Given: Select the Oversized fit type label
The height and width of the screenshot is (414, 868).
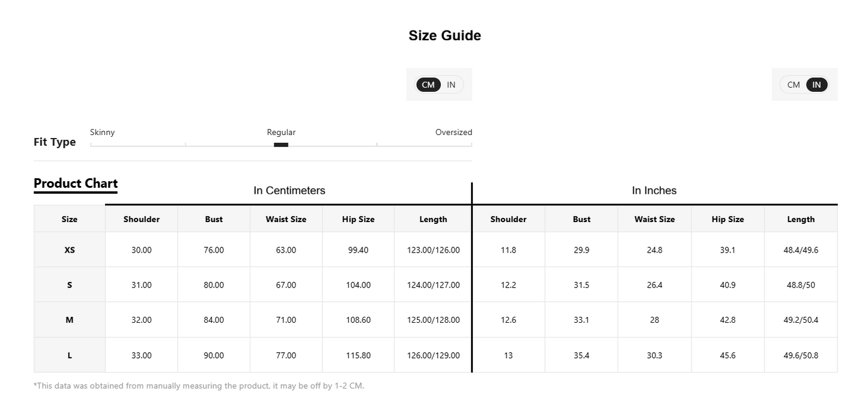Looking at the screenshot, I should click(x=454, y=132).
